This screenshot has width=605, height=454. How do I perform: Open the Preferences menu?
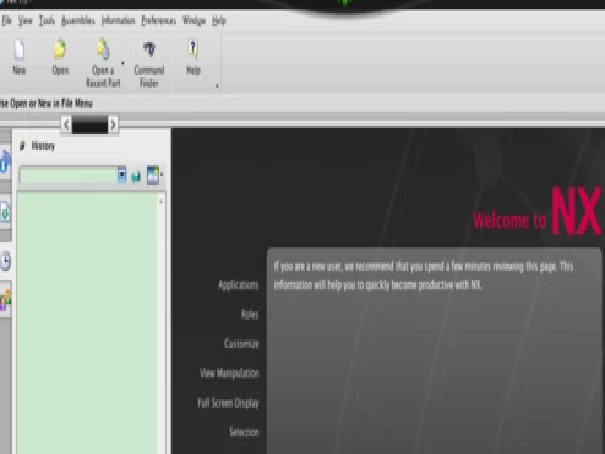click(x=159, y=20)
